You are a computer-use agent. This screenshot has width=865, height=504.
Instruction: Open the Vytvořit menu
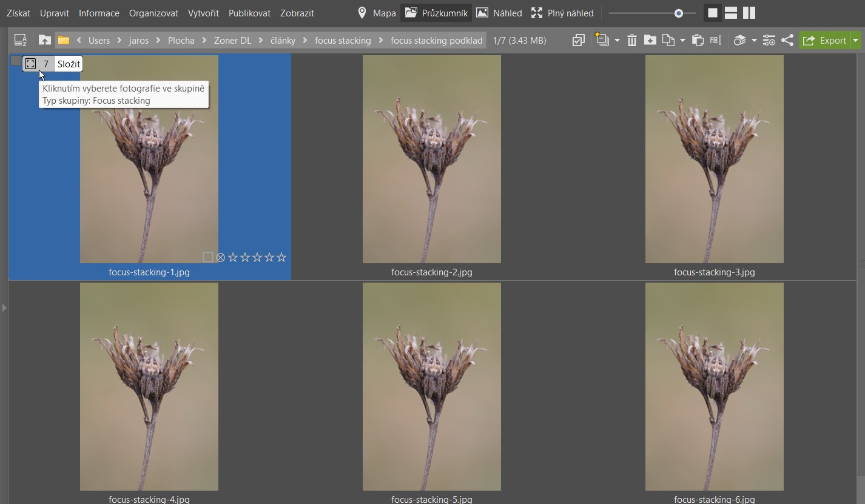tap(203, 13)
